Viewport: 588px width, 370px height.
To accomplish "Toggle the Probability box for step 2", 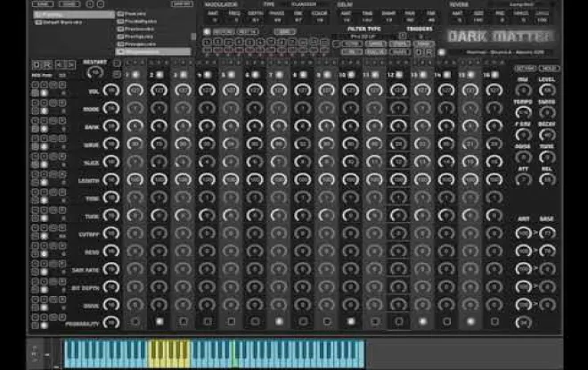I will click(159, 322).
